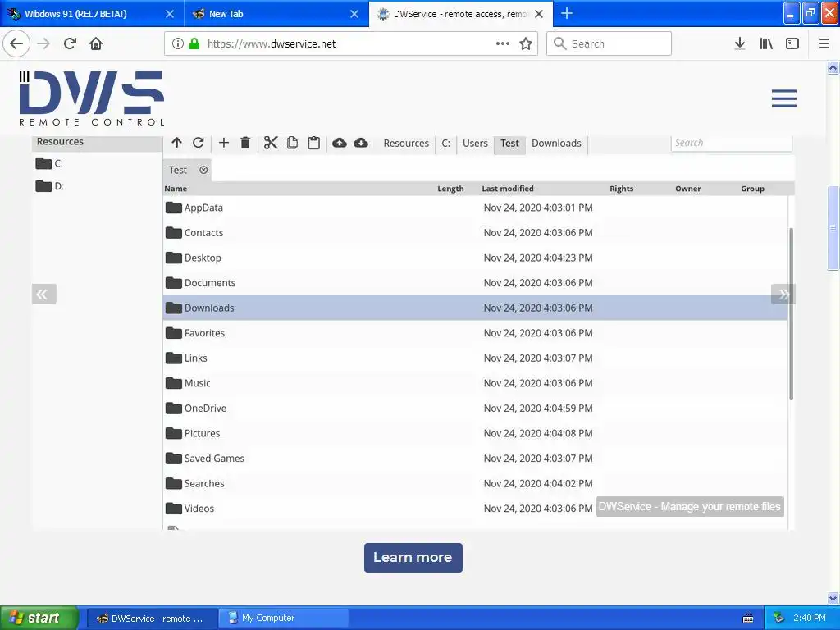
Task: Select the Pictures folder
Action: tap(475, 433)
